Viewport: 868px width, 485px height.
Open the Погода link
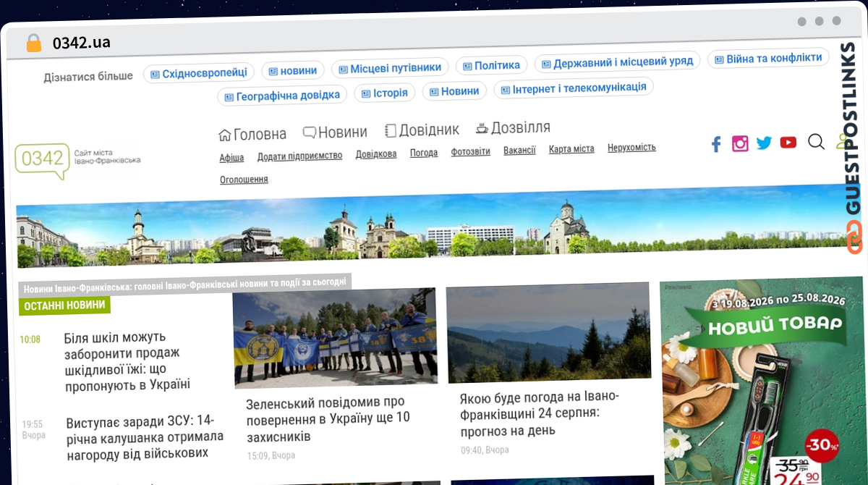424,153
